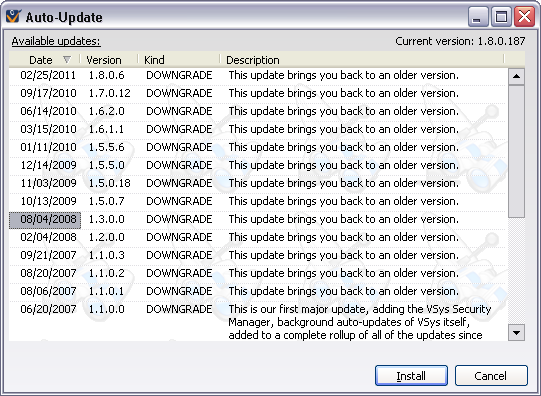Screen dimensions: 541x396
Task: Click version 1.1.0.3 cell
Action: pyautogui.click(x=106, y=255)
